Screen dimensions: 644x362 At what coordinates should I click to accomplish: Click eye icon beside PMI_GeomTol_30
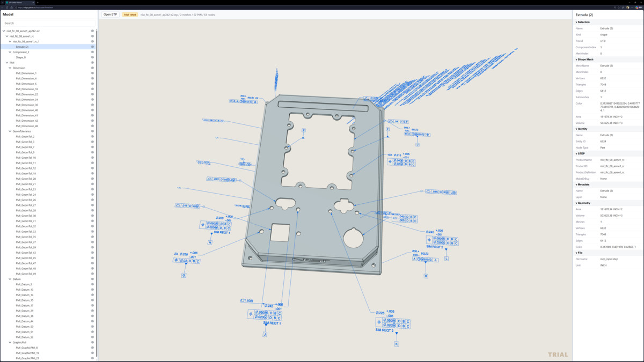[92, 216]
